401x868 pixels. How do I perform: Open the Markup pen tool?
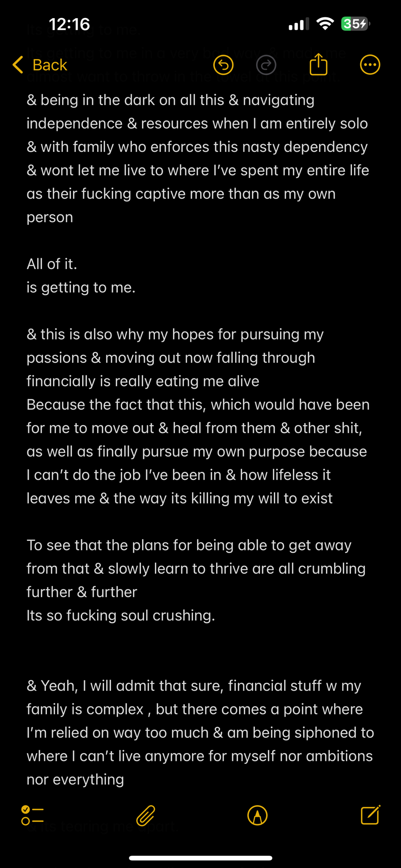coord(257,815)
